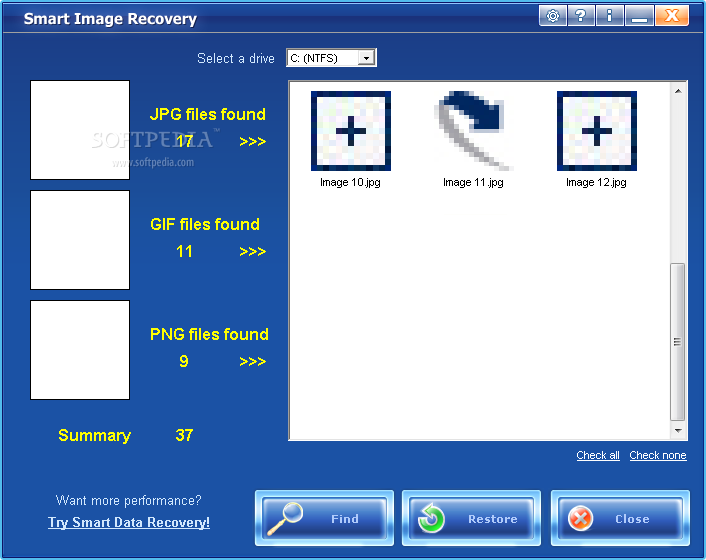This screenshot has width=706, height=560.
Task: Click the PNG count 9
Action: [184, 361]
